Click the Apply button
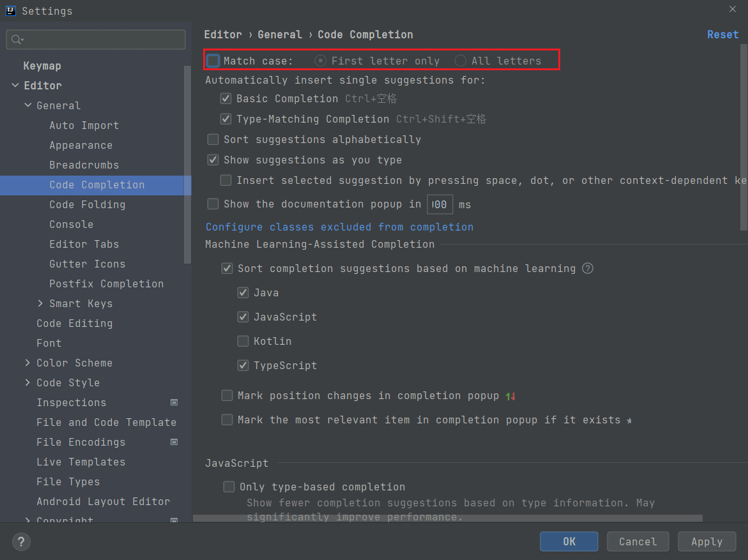Image resolution: width=748 pixels, height=560 pixels. (x=706, y=541)
